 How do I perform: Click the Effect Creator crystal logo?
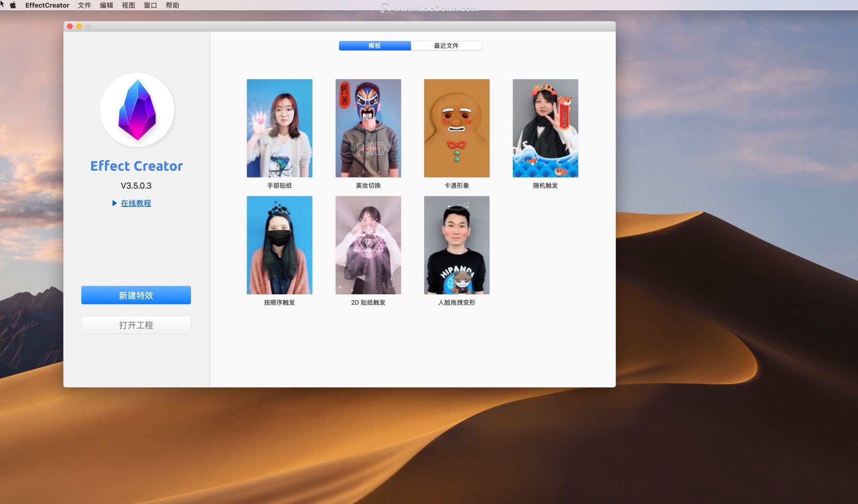pos(137,110)
